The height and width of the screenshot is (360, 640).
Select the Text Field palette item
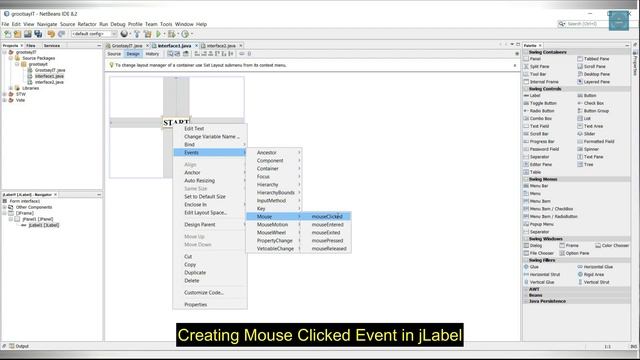point(537,126)
